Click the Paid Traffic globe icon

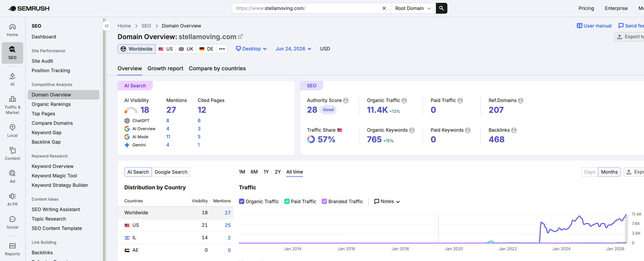pyautogui.click(x=460, y=101)
